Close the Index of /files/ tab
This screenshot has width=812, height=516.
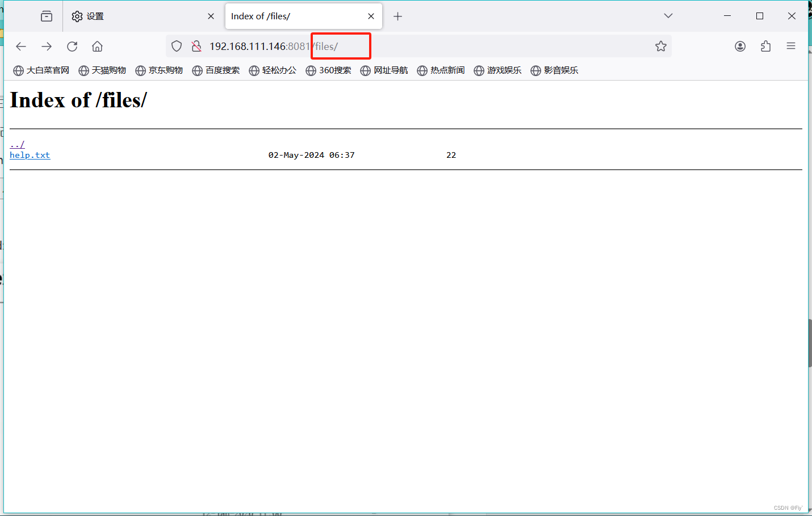[x=371, y=16]
